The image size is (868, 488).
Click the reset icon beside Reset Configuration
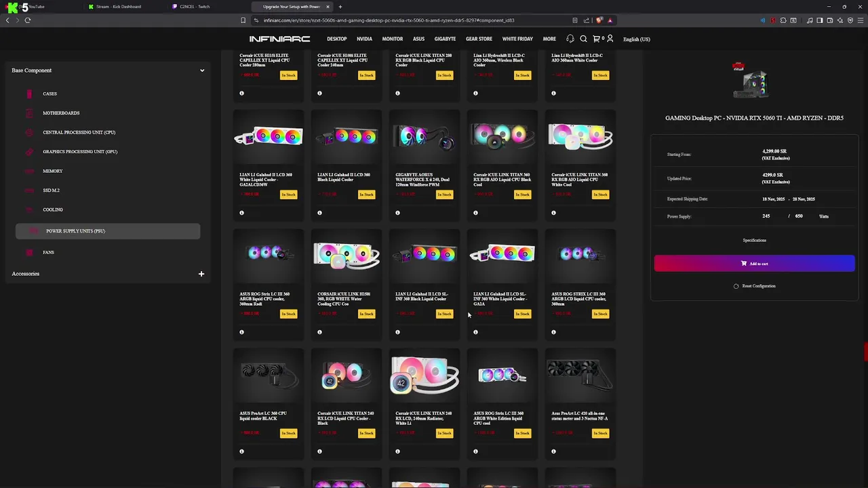[736, 286]
